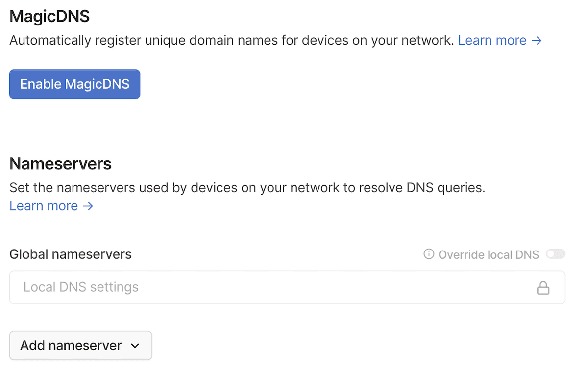Select the Global nameservers label
Image resolution: width=588 pixels, height=376 pixels.
click(x=70, y=254)
